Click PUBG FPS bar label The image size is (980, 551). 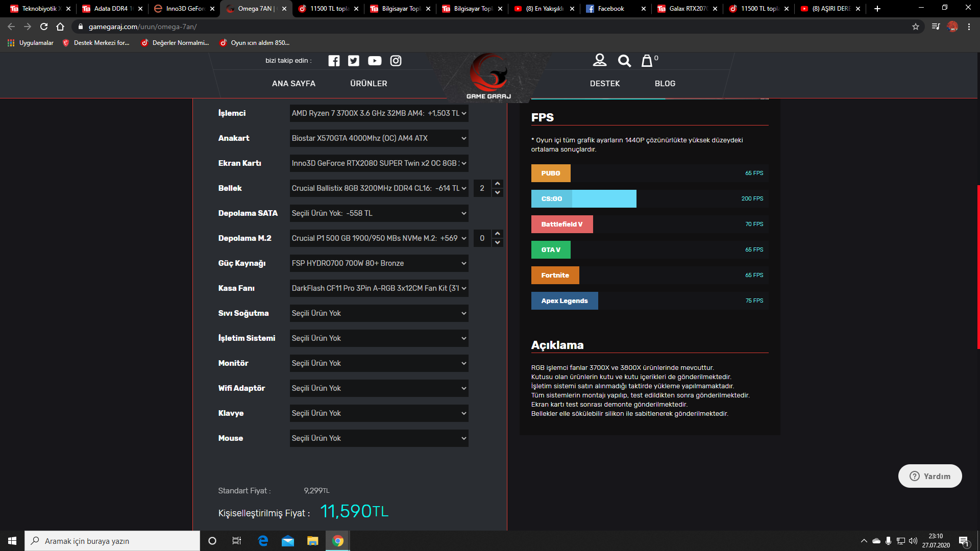pyautogui.click(x=551, y=173)
